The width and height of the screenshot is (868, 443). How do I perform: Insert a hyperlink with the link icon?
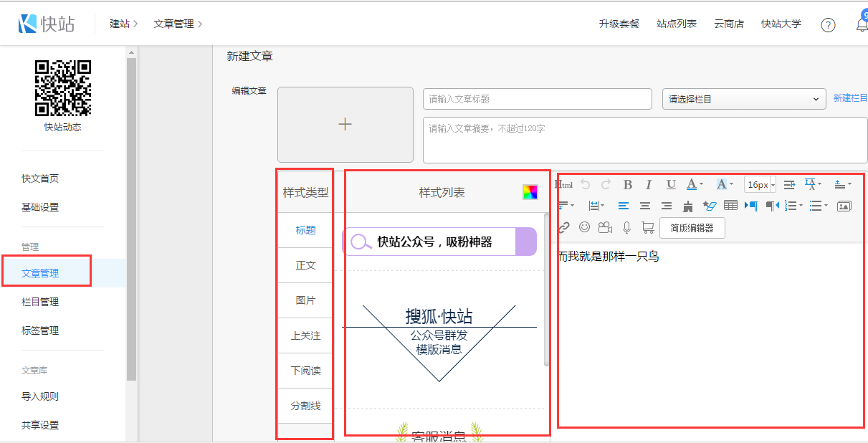click(564, 227)
